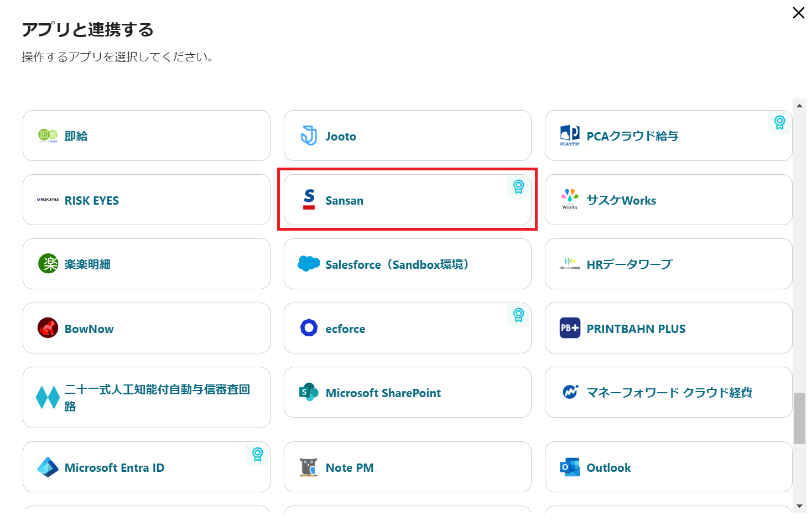This screenshot has width=812, height=531.
Task: Choose the RISK EYES app
Action: pyautogui.click(x=146, y=200)
